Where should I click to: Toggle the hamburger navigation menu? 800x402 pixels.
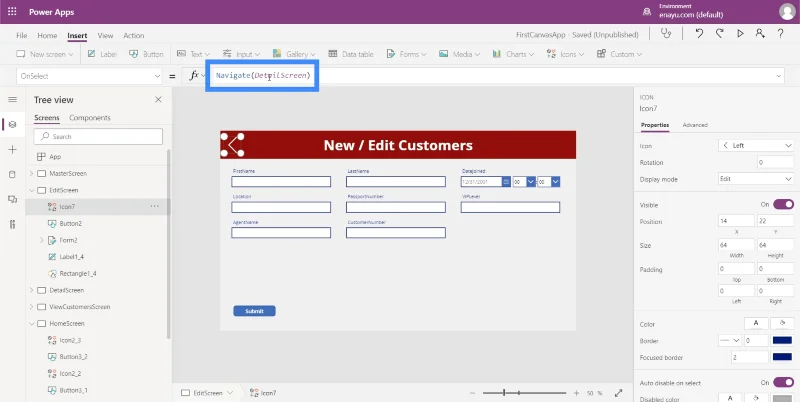(x=12, y=99)
